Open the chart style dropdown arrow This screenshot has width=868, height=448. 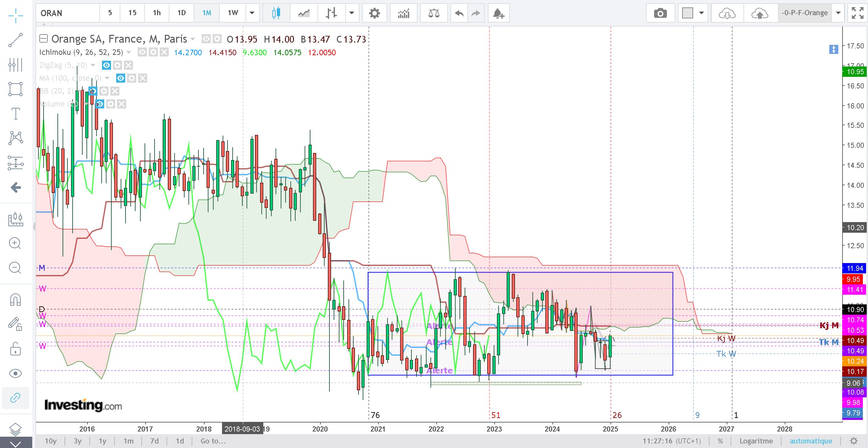coord(352,13)
